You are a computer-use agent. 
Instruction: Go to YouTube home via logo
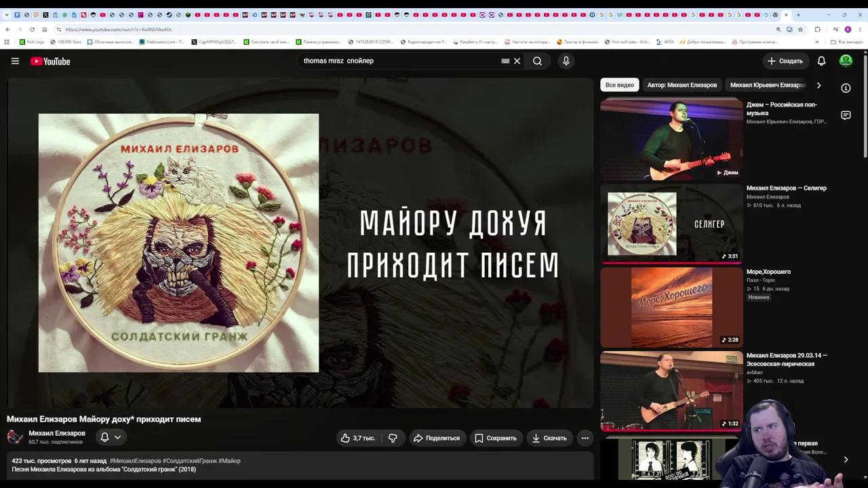click(50, 61)
